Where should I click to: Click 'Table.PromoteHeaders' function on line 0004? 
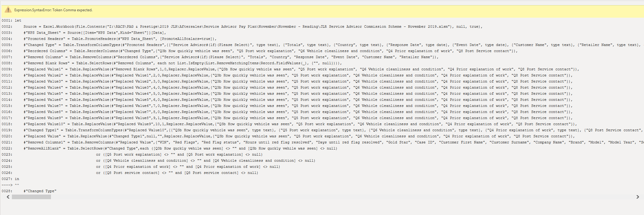pyautogui.click(x=94, y=39)
